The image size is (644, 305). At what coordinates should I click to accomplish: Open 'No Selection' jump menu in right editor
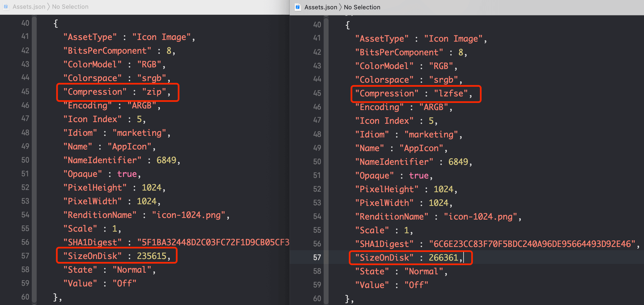pyautogui.click(x=362, y=7)
